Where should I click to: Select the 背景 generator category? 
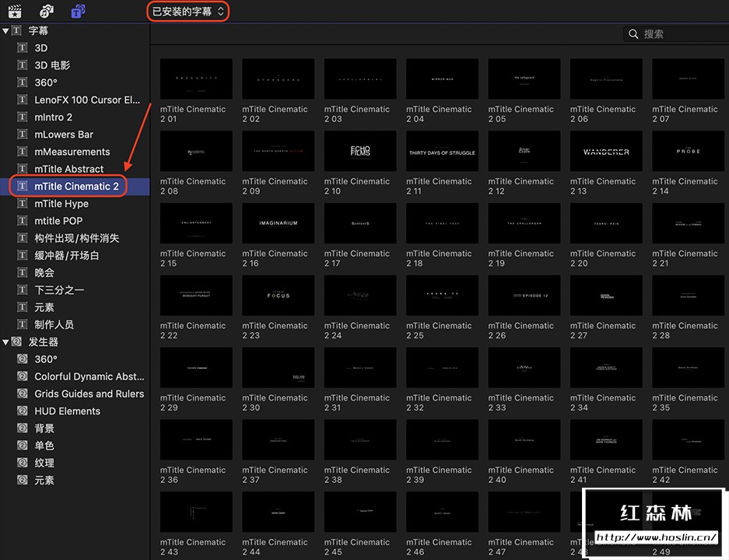pyautogui.click(x=44, y=429)
